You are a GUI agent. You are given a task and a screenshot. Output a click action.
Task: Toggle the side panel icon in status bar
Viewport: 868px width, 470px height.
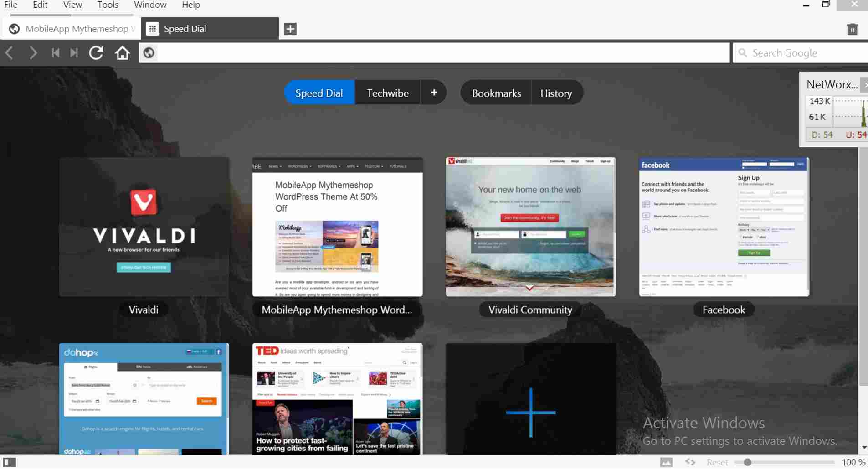point(10,462)
